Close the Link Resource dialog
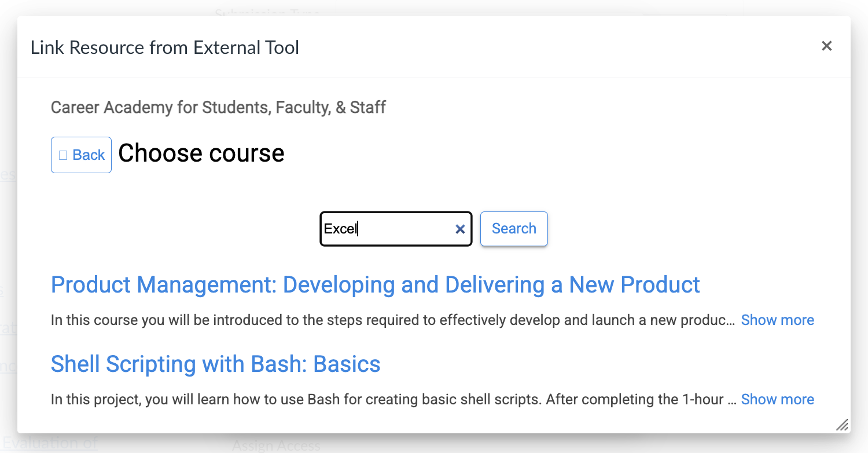This screenshot has height=453, width=868. (826, 46)
